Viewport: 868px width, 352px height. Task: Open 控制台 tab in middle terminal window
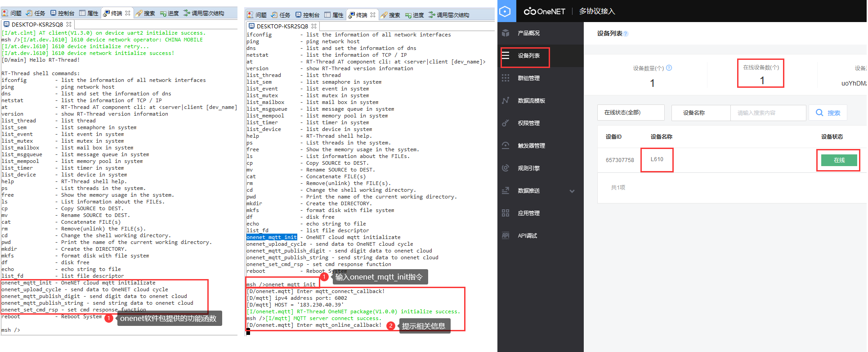coord(307,15)
